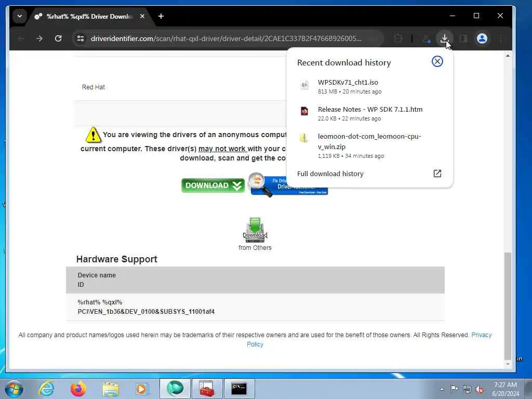
Task: Click the vertical scrollbar thumb
Action: [x=508, y=305]
